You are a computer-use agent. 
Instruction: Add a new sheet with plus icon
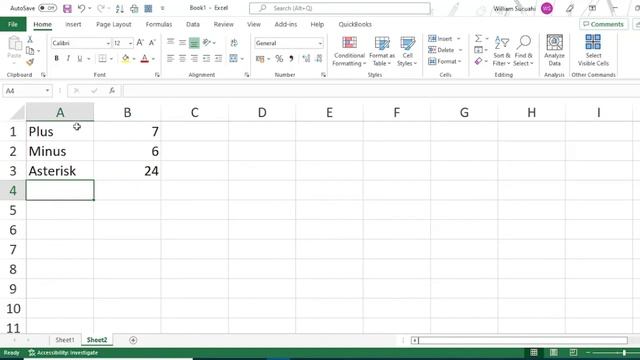pyautogui.click(x=133, y=340)
